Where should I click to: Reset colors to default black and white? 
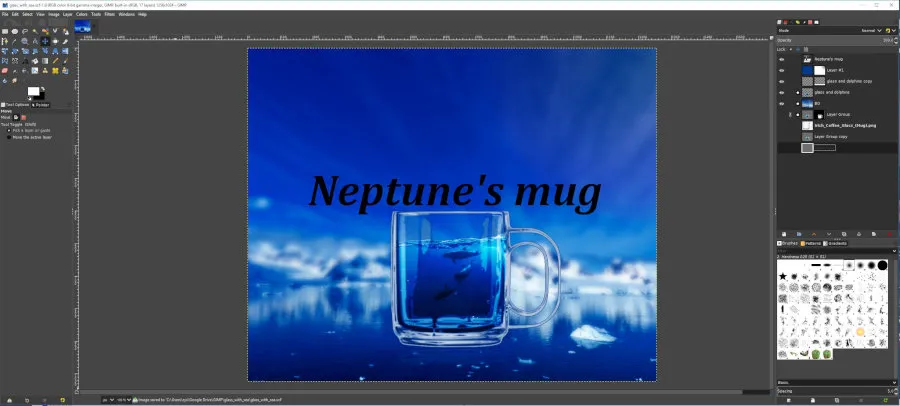29,98
